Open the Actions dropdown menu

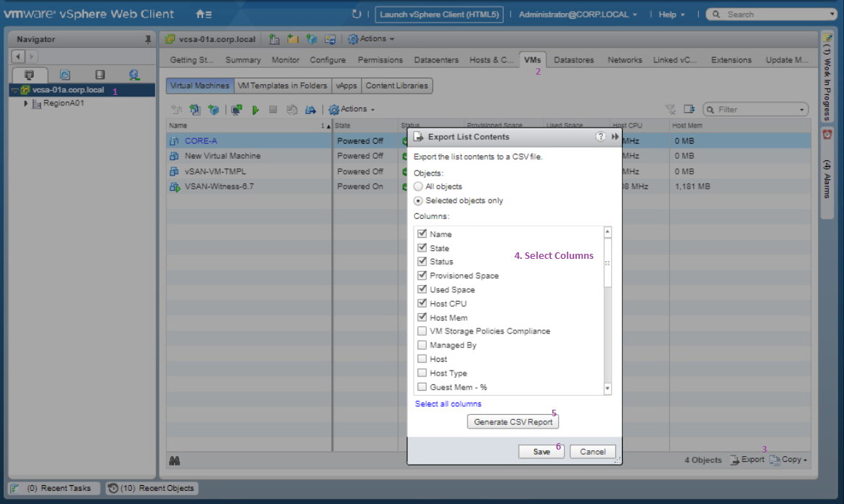(x=351, y=110)
